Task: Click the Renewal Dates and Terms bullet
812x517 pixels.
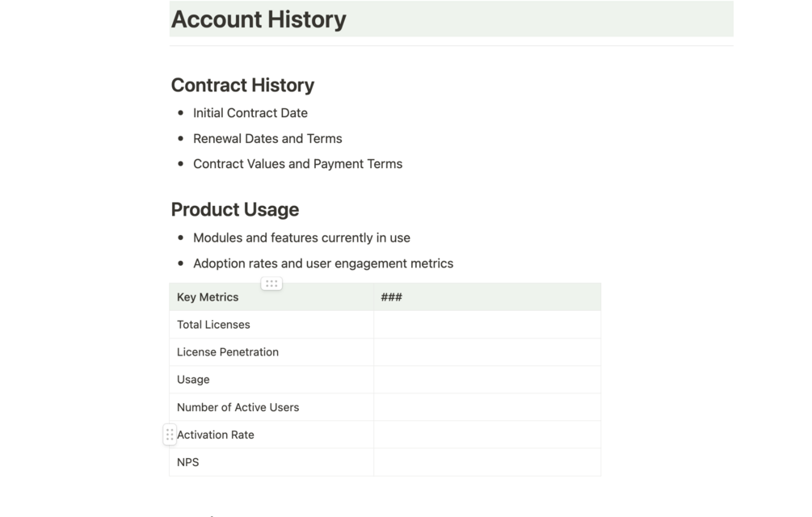Action: click(267, 139)
